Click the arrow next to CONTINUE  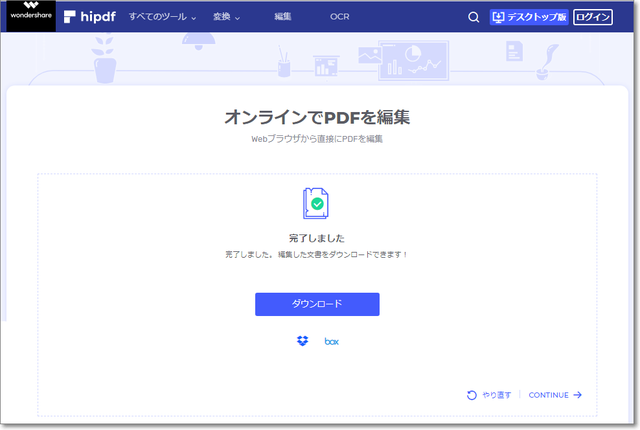pyautogui.click(x=578, y=395)
